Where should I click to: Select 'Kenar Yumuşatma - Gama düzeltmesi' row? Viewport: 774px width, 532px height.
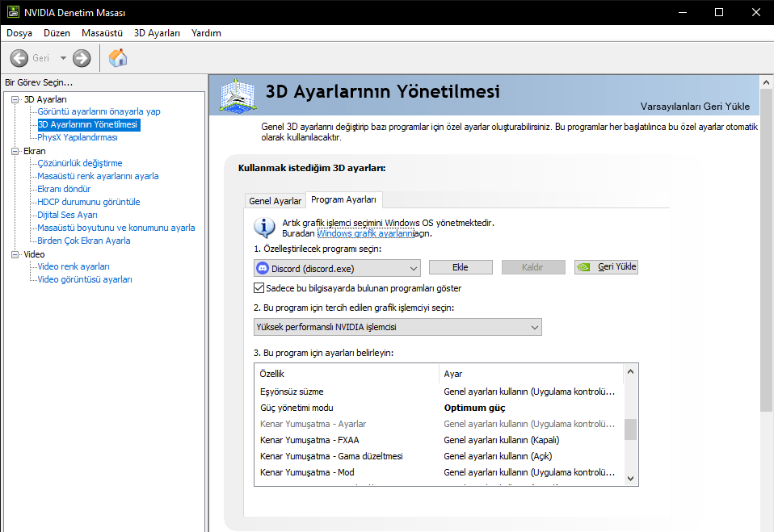pos(439,456)
